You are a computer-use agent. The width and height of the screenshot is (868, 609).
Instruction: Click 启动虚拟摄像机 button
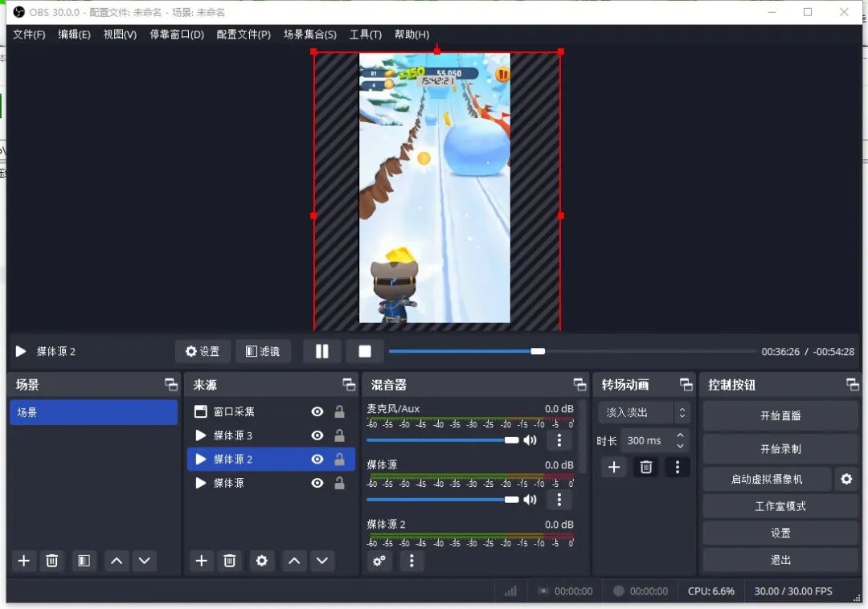click(x=767, y=479)
